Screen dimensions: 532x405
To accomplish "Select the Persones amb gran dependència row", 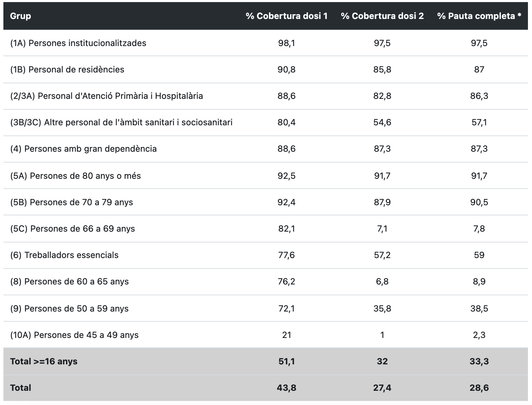I will [83, 149].
